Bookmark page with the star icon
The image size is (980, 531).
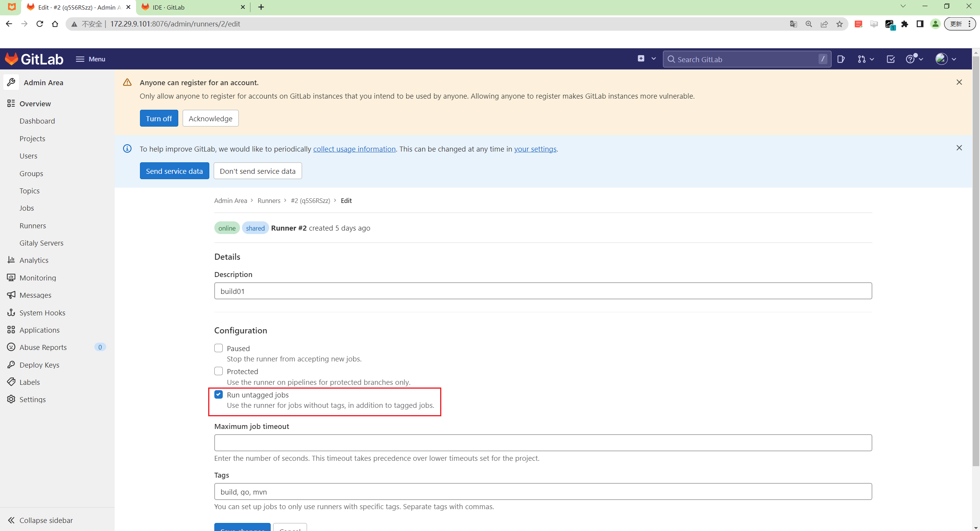click(x=839, y=24)
